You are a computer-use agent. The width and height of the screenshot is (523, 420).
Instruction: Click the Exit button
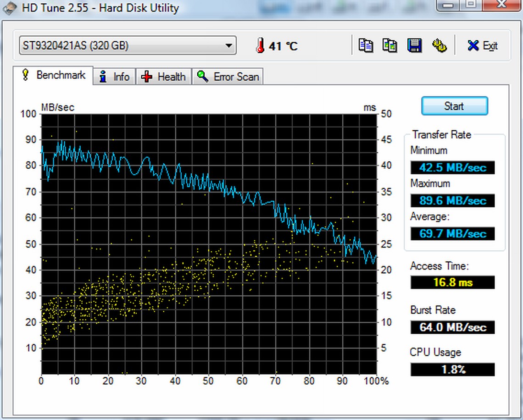(x=483, y=45)
